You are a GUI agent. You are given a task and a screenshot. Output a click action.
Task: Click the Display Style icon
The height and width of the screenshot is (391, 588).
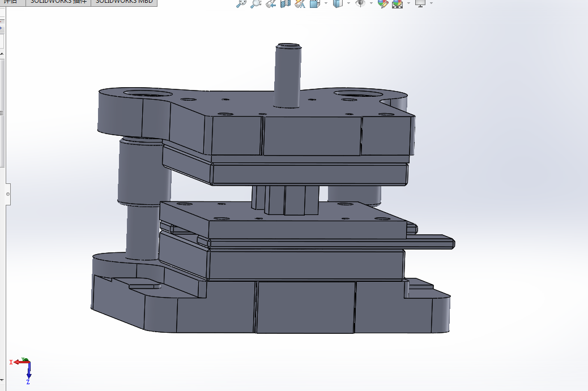(338, 3)
